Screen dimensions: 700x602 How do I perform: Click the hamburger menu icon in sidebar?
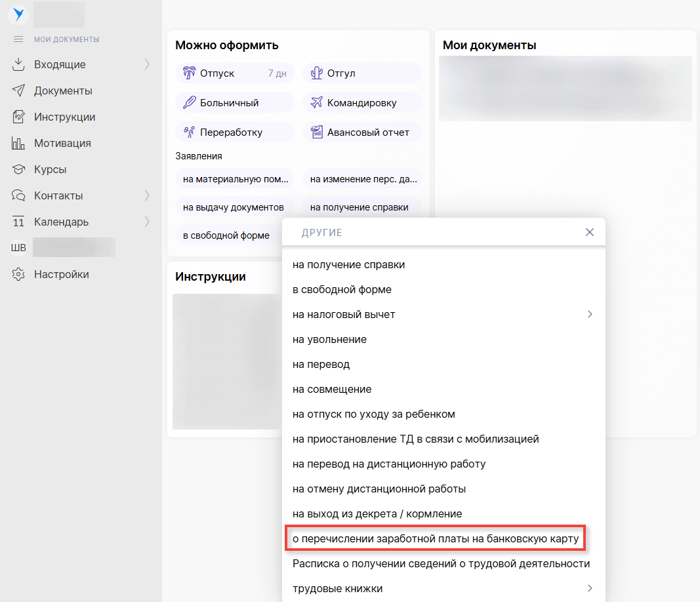[x=18, y=39]
